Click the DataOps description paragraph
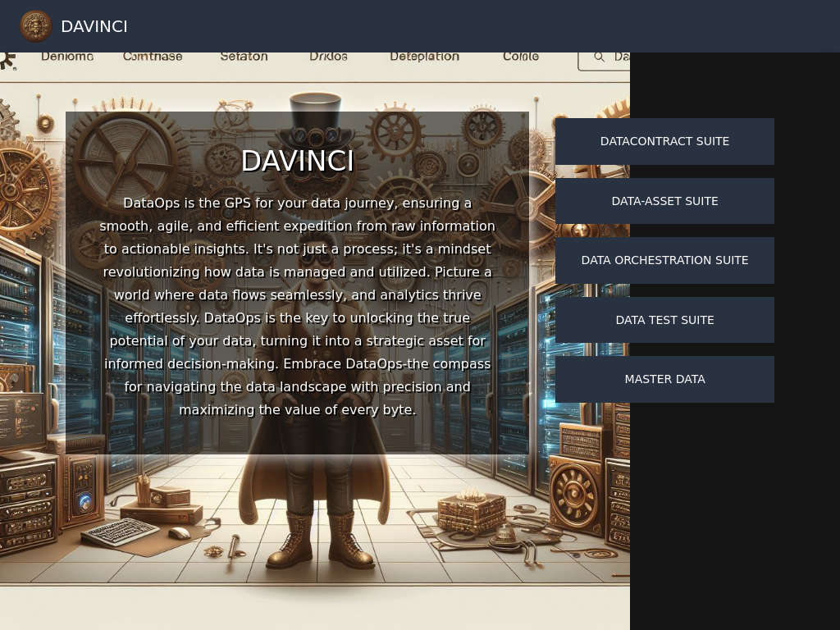 (297, 306)
